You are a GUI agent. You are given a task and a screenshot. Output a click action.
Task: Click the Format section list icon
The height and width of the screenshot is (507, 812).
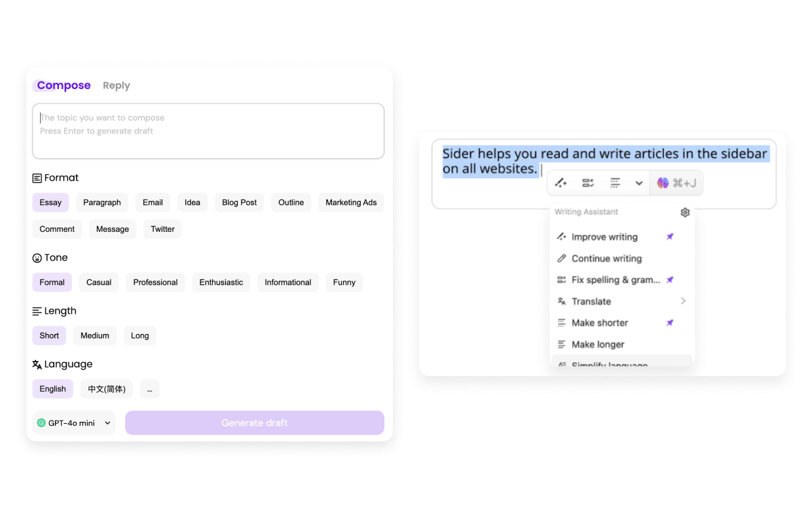[36, 178]
